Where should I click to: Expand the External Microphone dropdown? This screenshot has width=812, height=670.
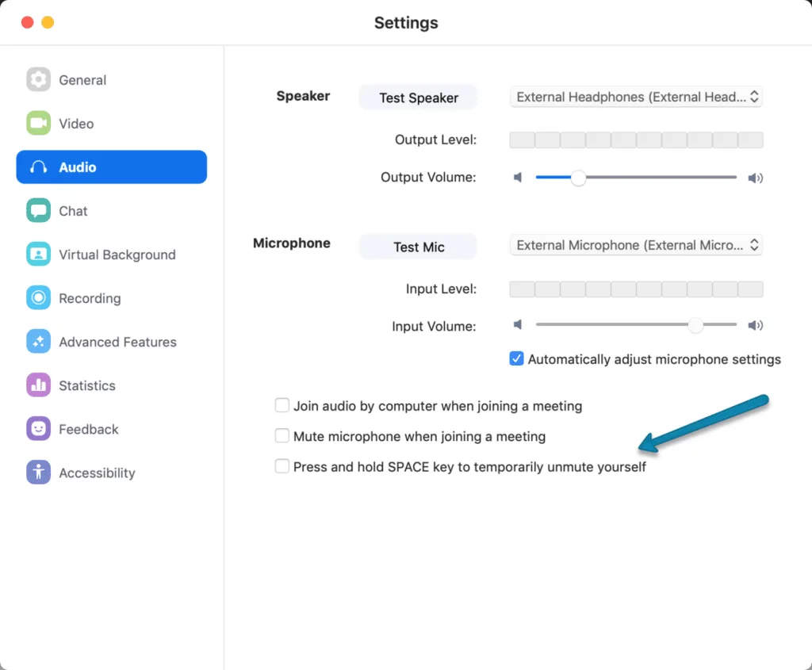click(x=636, y=245)
